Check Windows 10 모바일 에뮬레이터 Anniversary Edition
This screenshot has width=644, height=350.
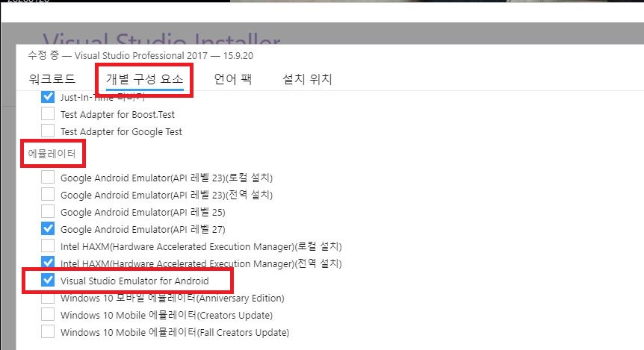pos(48,299)
